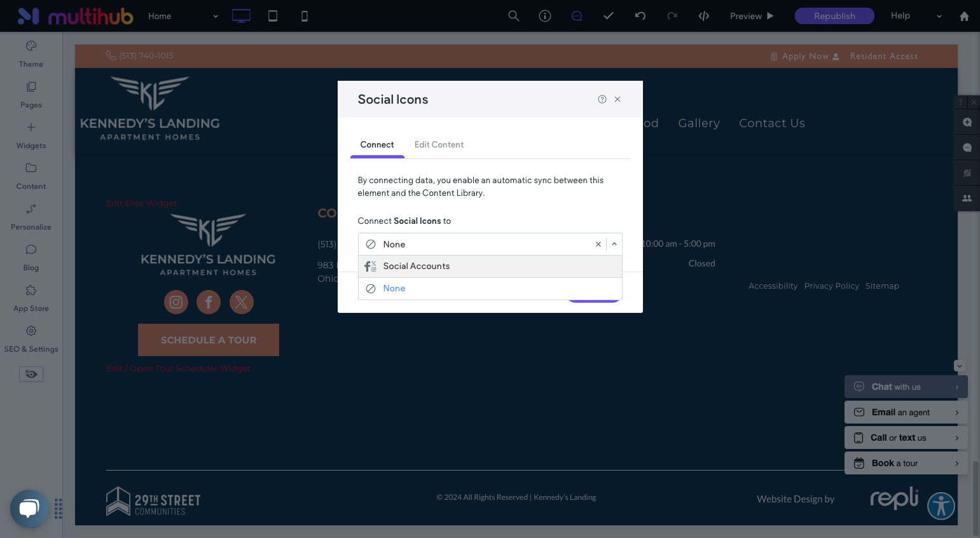
Task: Open the Home page dropdown
Action: [183, 16]
